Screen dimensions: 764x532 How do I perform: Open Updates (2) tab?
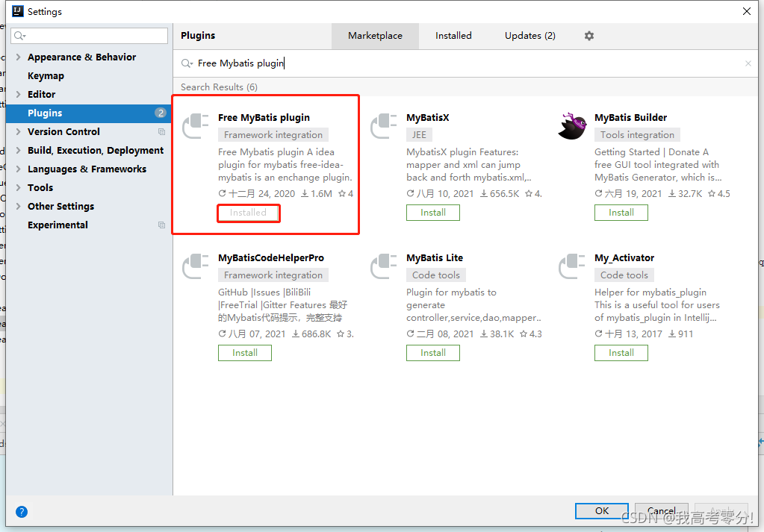(x=529, y=36)
